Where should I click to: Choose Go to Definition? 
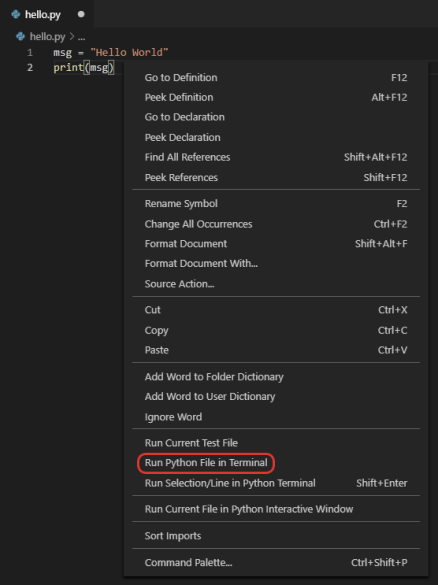[276, 78]
